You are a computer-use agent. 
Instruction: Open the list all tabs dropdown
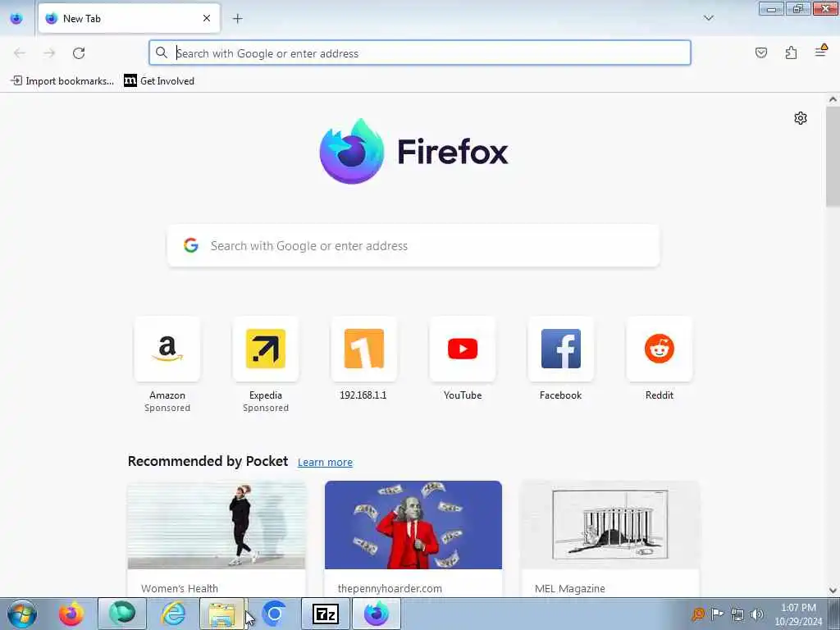[x=708, y=18]
